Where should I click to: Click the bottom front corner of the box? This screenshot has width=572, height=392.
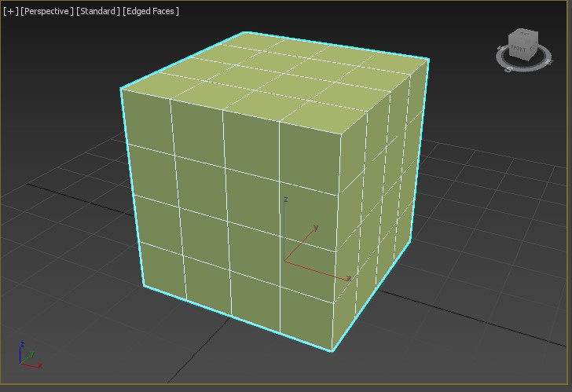[x=333, y=350]
